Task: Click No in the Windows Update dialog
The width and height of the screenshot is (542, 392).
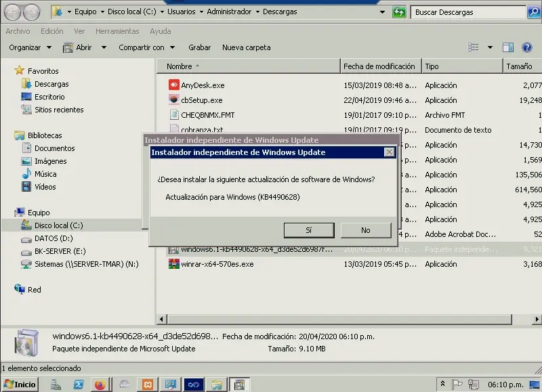Action: click(x=366, y=230)
